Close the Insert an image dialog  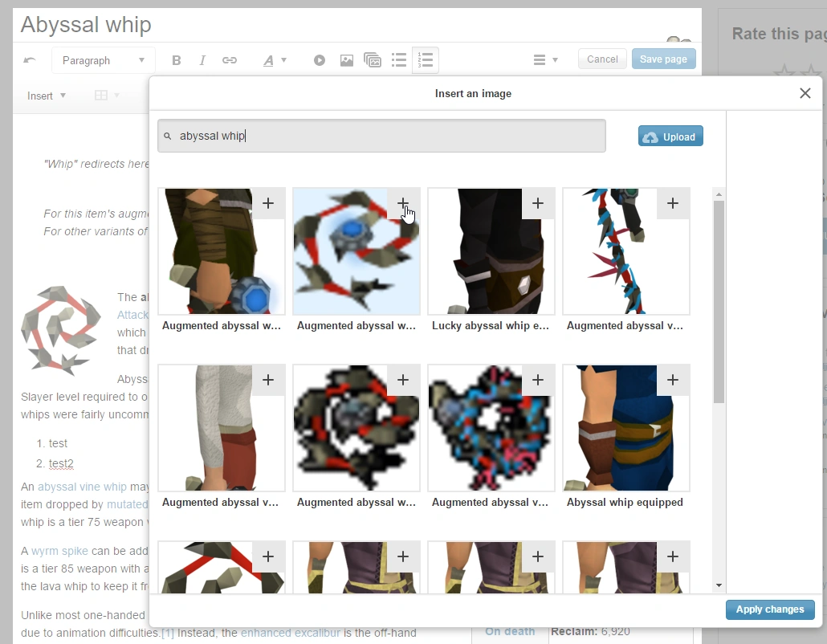point(805,93)
